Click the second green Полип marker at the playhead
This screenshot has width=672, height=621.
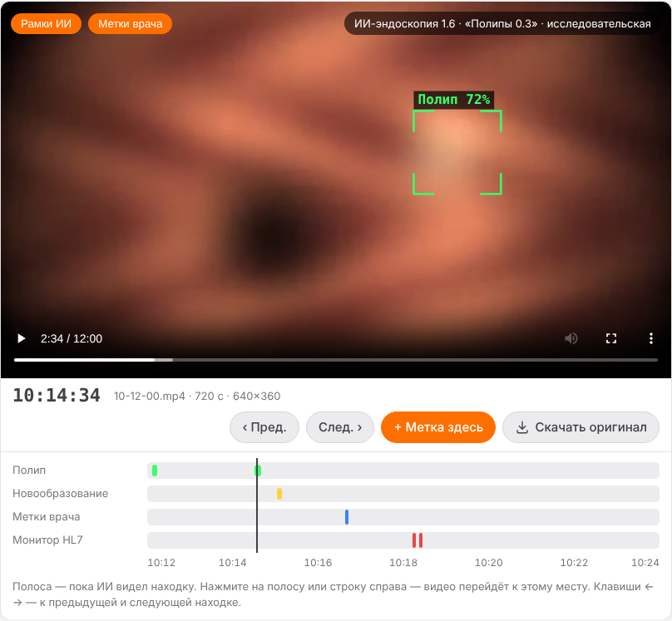click(x=258, y=471)
